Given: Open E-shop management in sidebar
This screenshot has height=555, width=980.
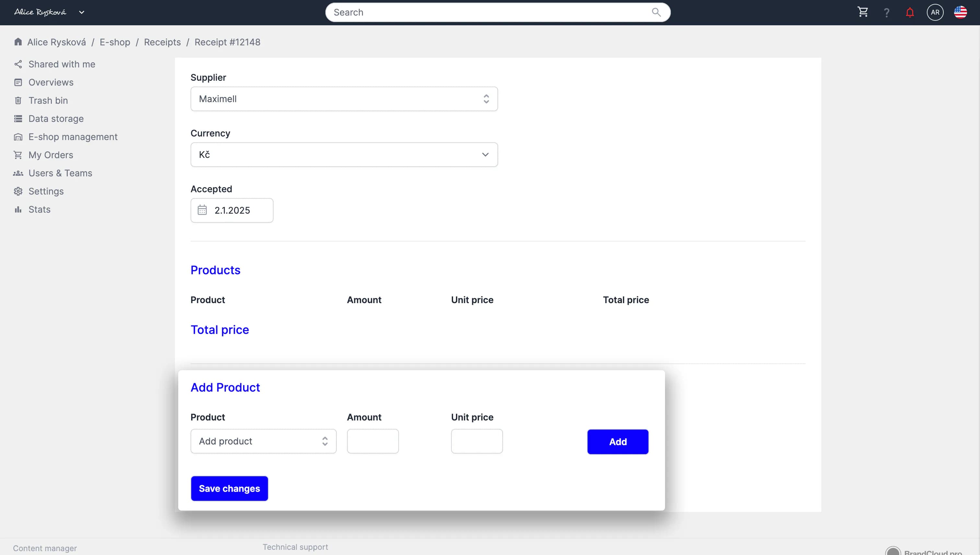Looking at the screenshot, I should 73,137.
